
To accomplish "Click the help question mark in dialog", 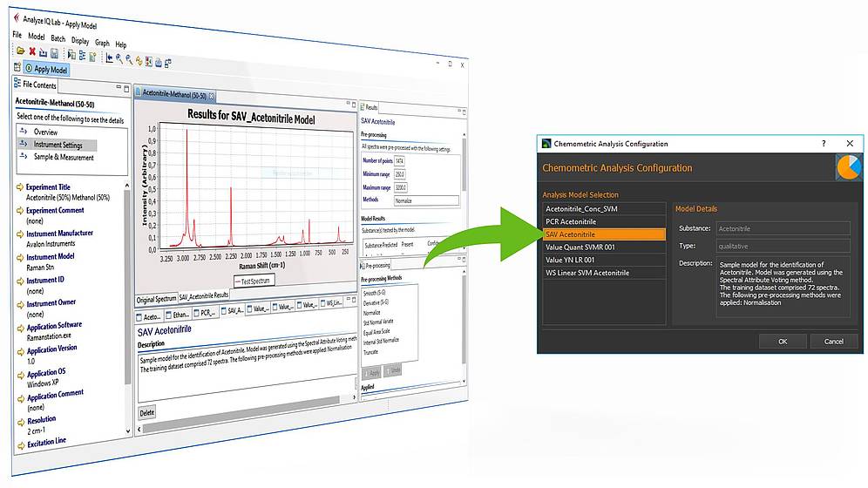I will [824, 143].
